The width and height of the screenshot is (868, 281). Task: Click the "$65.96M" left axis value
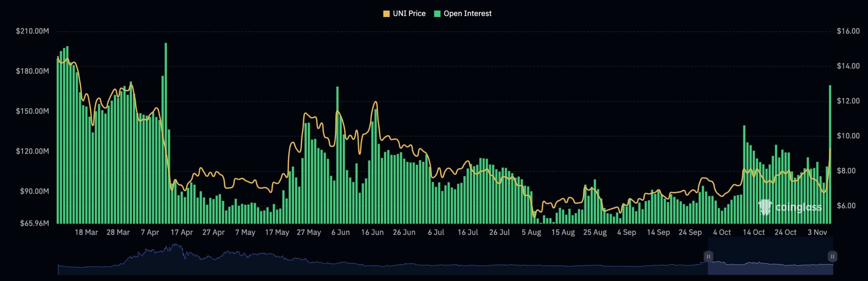pos(35,223)
